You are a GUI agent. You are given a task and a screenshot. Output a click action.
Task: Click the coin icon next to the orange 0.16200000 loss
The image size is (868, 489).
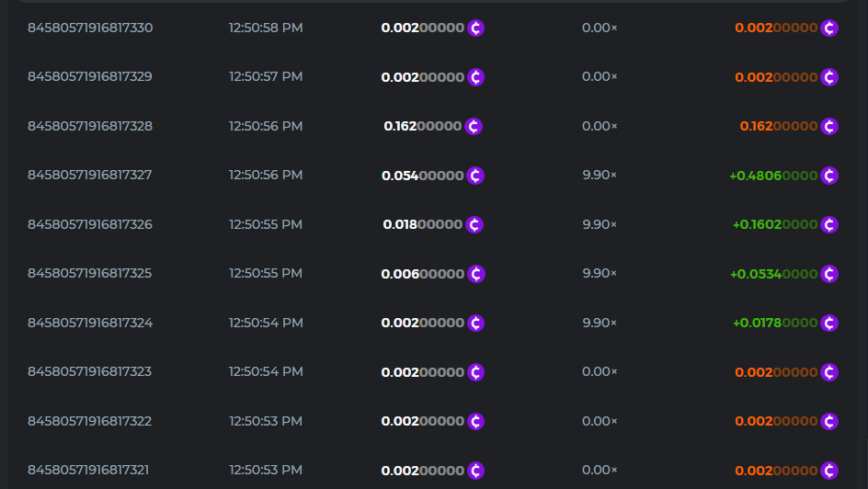[829, 126]
